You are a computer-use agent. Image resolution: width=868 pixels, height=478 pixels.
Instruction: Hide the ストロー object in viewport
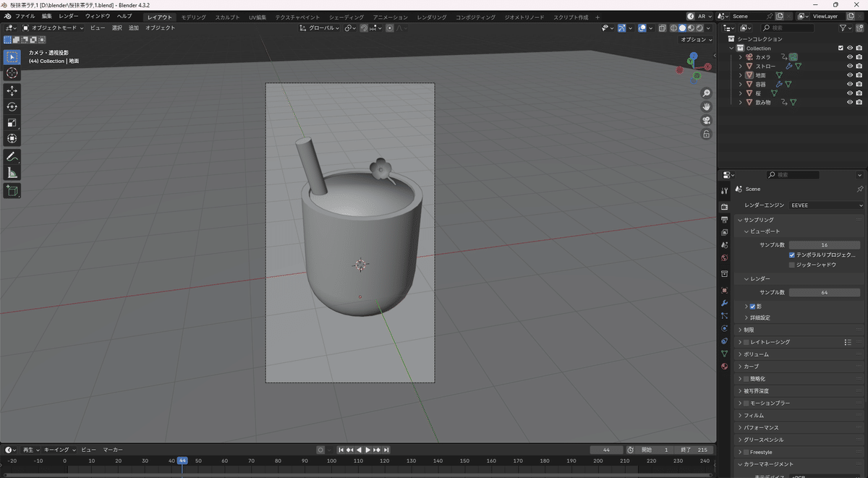coord(850,67)
